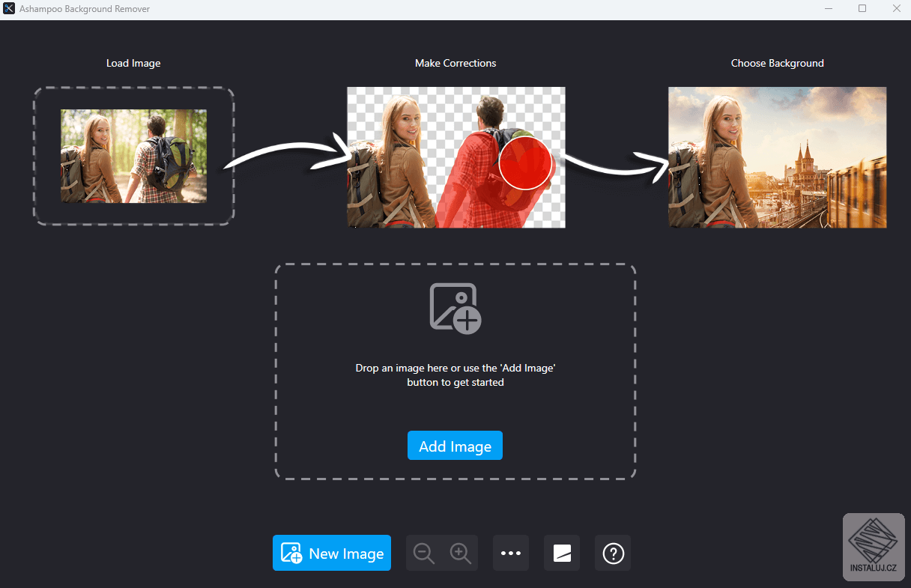
Task: Open help with the question mark icon
Action: pyautogui.click(x=613, y=553)
